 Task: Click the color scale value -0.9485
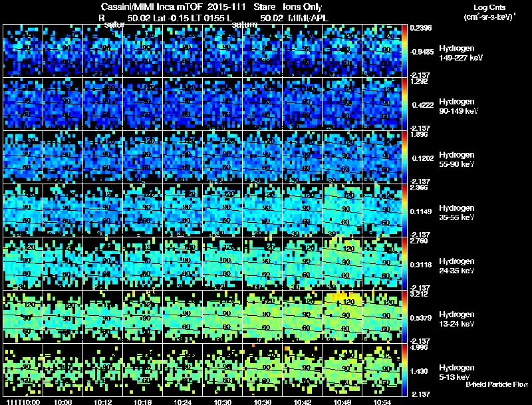click(x=422, y=52)
